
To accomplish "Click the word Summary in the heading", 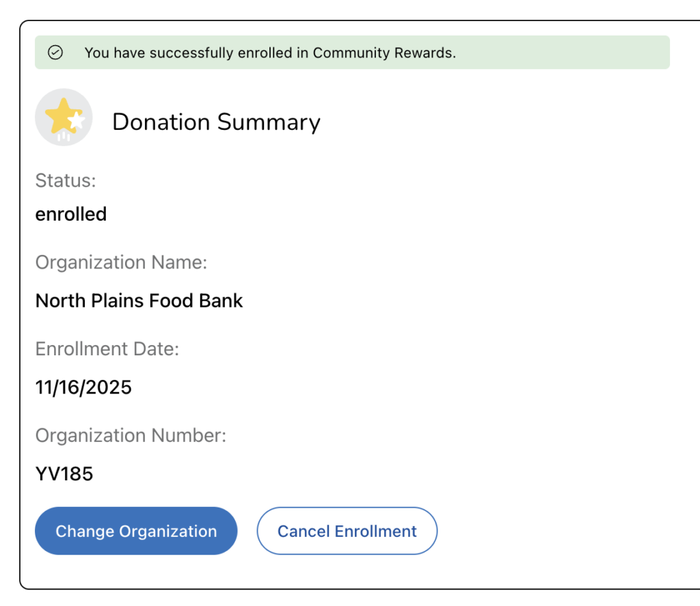I will (269, 122).
